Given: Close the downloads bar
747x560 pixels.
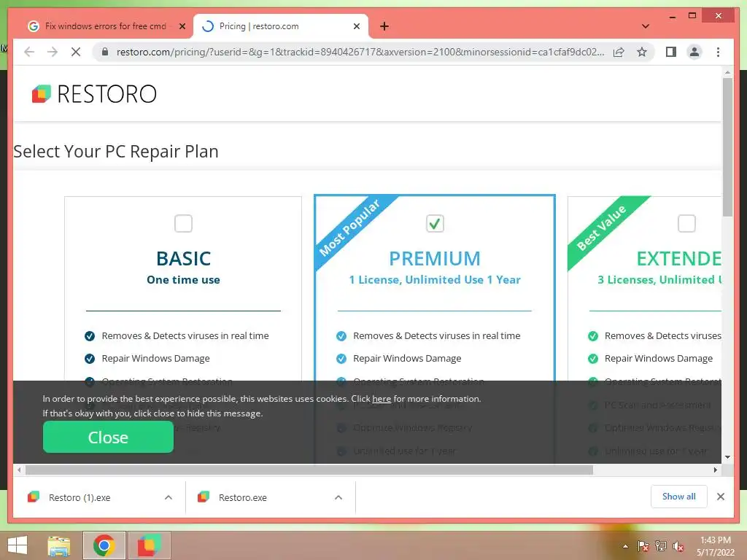Looking at the screenshot, I should click(x=720, y=497).
